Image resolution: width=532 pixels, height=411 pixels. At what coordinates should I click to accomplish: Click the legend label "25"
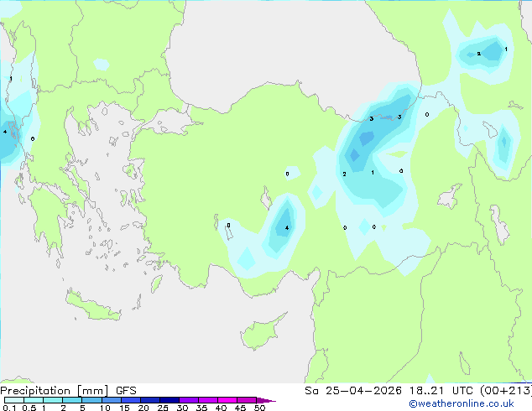[163, 408]
